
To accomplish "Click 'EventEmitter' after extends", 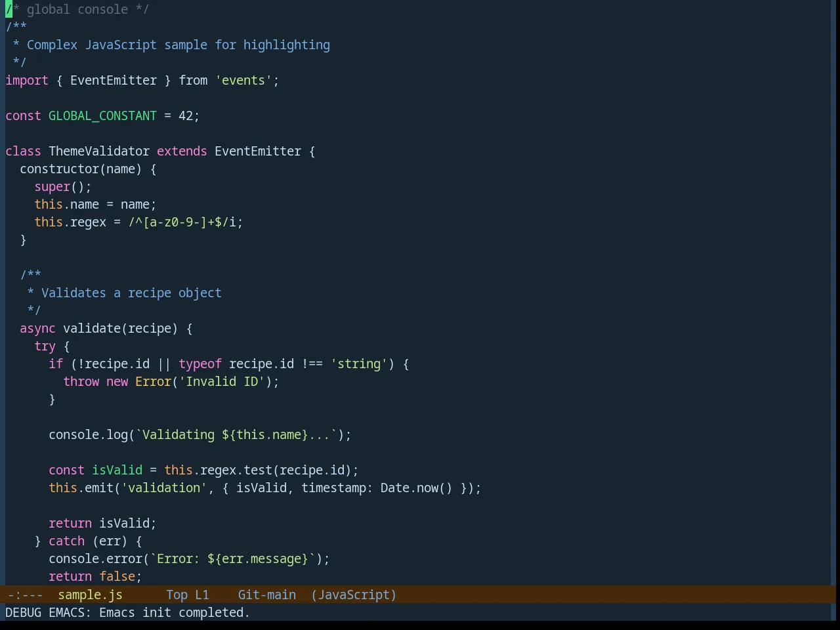I will tap(258, 151).
